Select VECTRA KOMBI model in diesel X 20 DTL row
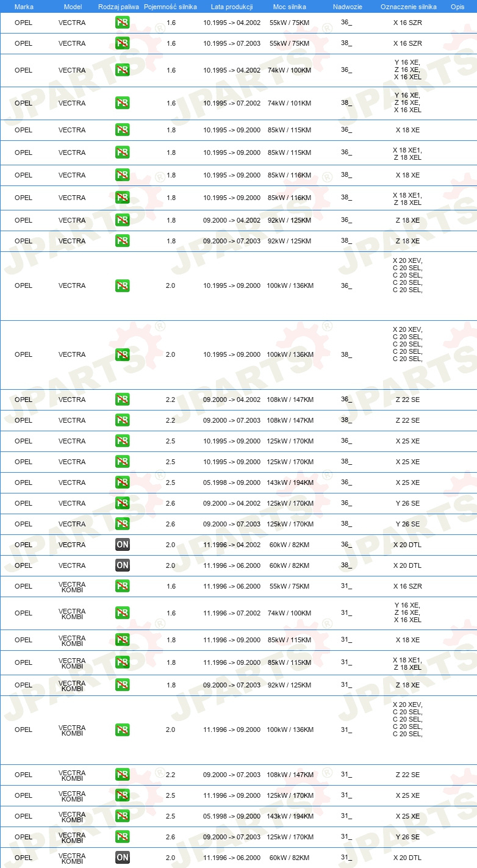This screenshot has height=868, width=477. pos(72,858)
